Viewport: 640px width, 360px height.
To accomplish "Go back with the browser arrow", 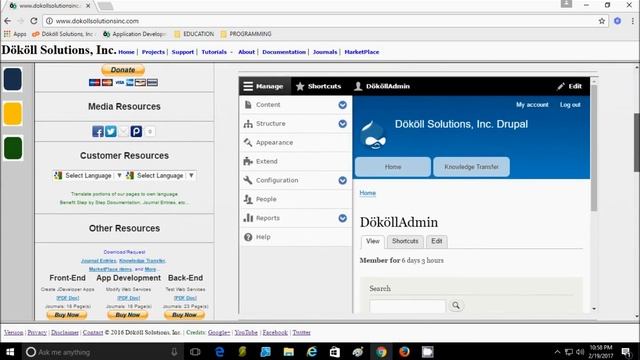I will [x=8, y=21].
